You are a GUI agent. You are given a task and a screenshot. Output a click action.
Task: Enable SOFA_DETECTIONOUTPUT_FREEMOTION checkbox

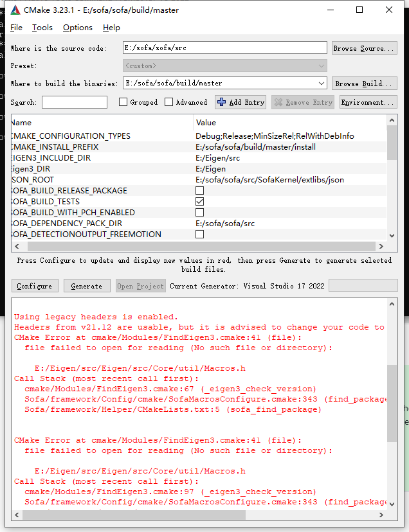(x=200, y=234)
